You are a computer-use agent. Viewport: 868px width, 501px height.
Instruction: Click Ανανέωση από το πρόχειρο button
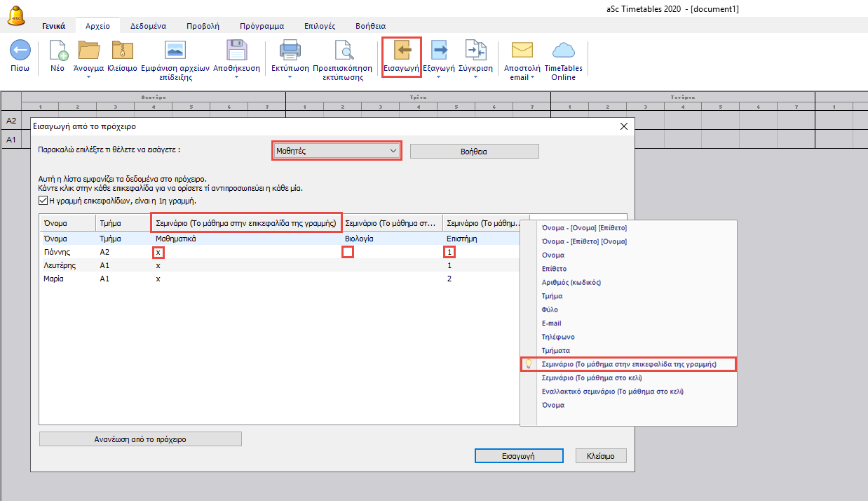(140, 439)
